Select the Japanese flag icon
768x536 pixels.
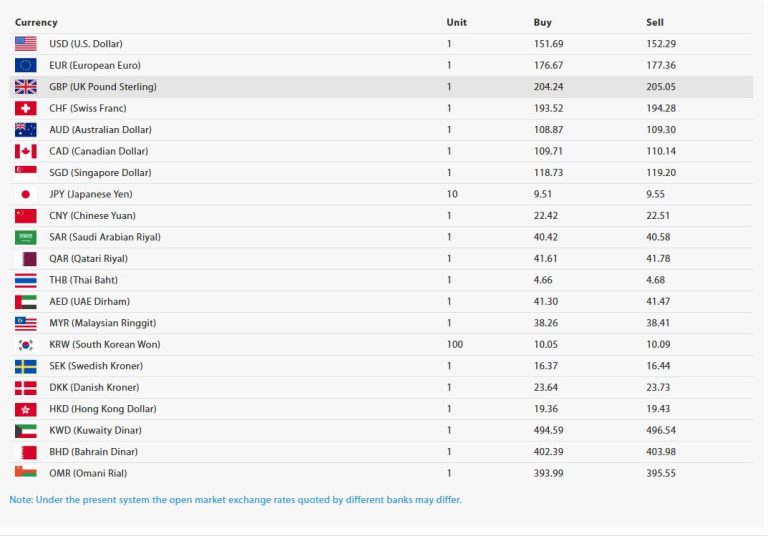[25, 194]
